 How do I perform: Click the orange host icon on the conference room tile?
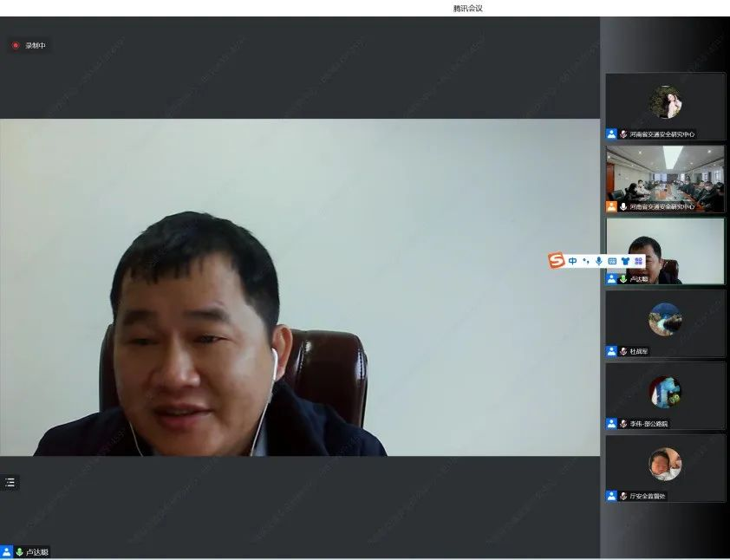coord(611,207)
